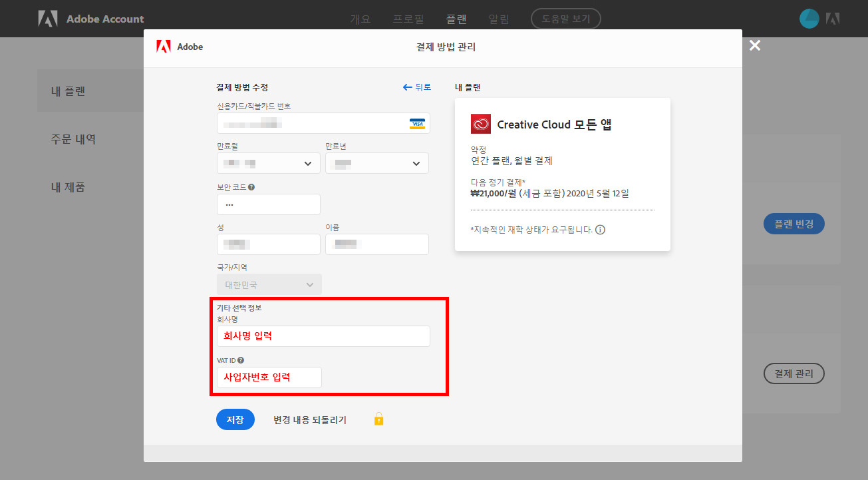Select 내 플랜 in the sidebar

click(69, 91)
